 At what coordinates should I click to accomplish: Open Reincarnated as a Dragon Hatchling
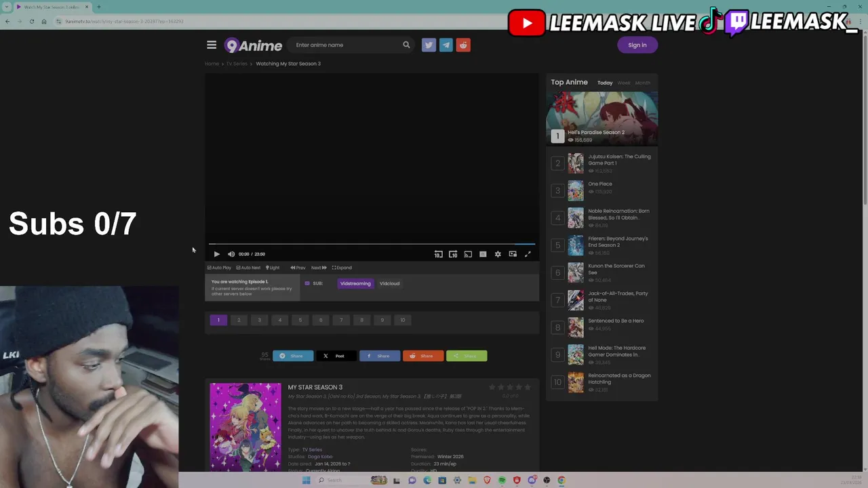619,379
